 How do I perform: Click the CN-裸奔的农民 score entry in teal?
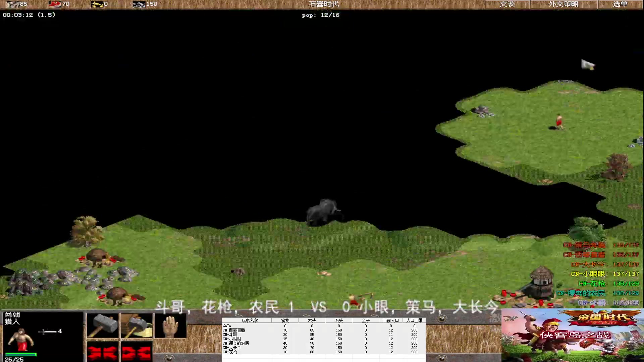click(598, 293)
